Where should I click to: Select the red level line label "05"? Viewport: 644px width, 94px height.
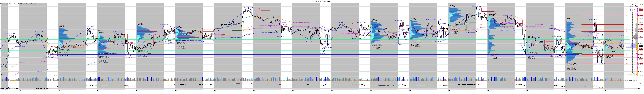627,64
